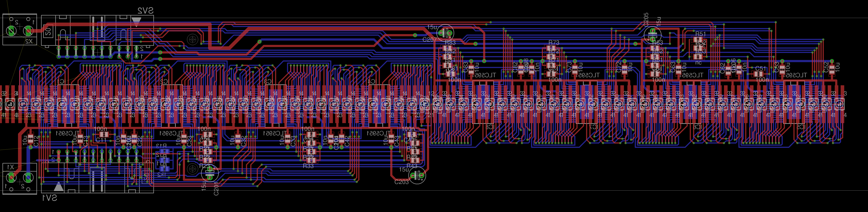The height and width of the screenshot is (212, 868).
Task: Select capacitor C32 SMD footprint
Action: (x=238, y=138)
